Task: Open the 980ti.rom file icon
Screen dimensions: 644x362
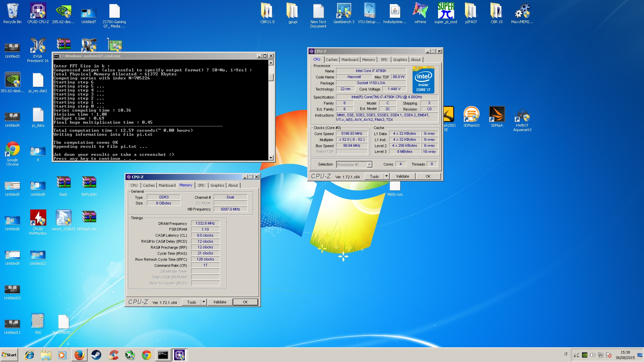Action: tap(395, 188)
